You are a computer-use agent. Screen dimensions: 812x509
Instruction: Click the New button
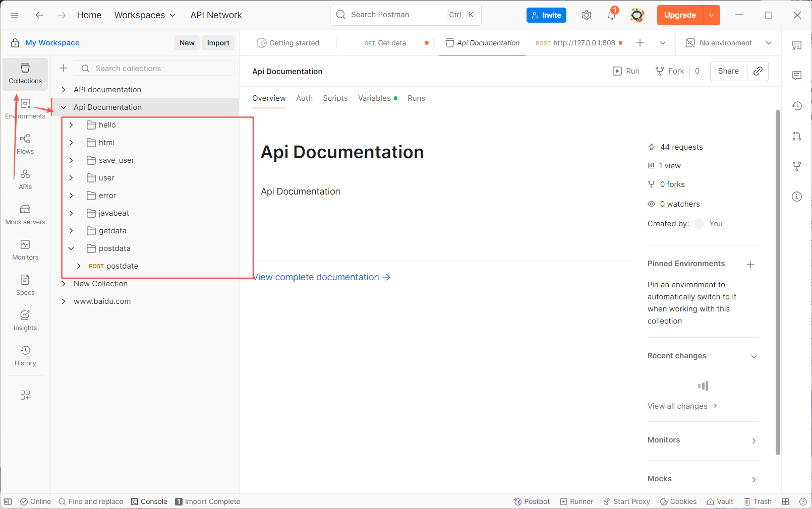click(x=187, y=43)
